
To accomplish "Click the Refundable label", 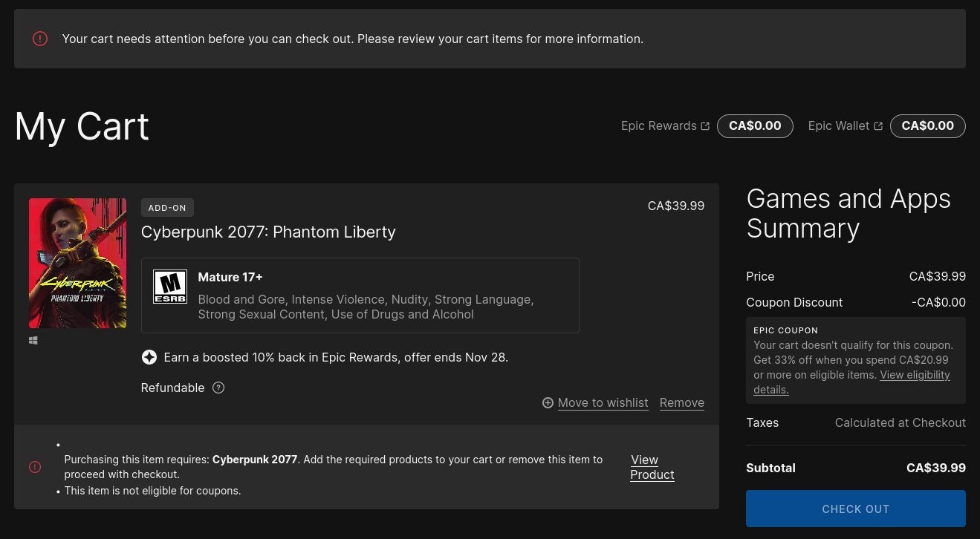I will (x=172, y=388).
